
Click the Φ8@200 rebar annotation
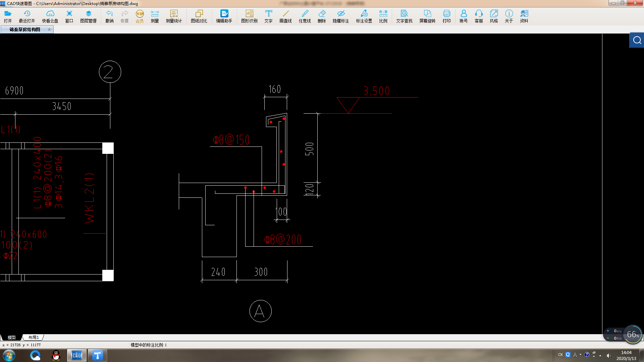point(283,240)
